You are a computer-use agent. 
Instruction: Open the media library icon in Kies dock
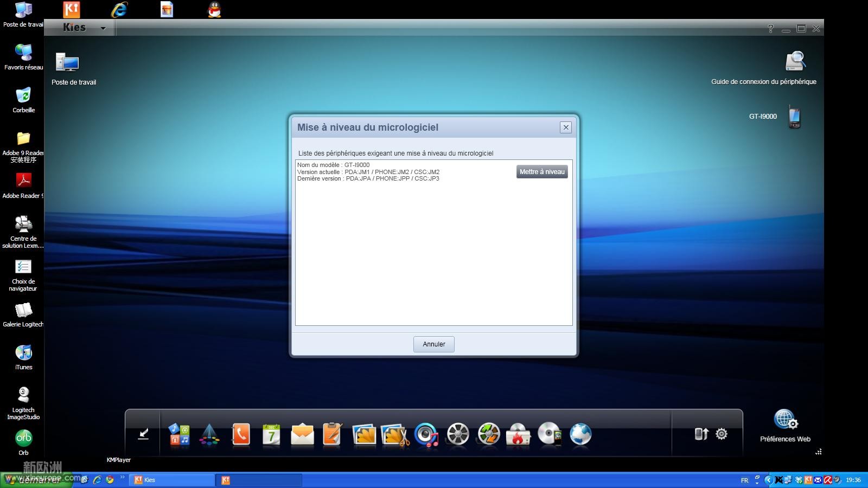tap(179, 434)
